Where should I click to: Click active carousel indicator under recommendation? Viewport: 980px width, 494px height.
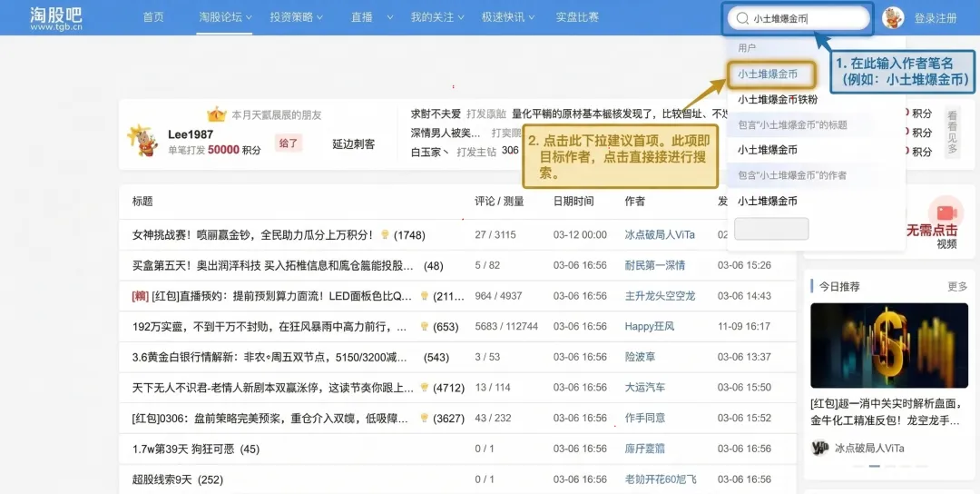(x=875, y=466)
